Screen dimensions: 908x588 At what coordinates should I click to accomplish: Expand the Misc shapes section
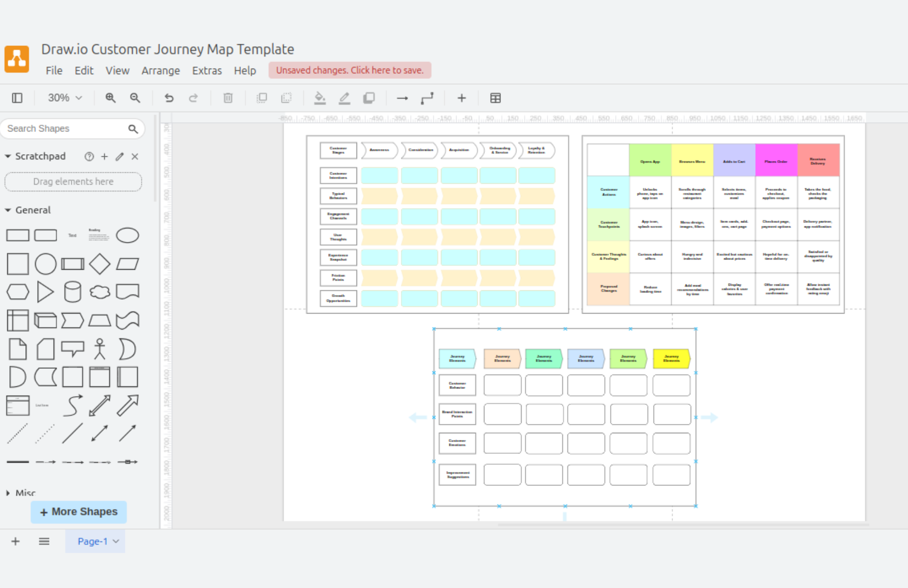click(8, 493)
